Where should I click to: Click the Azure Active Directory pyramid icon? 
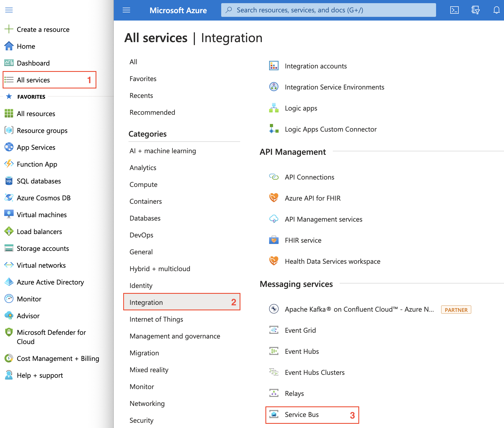point(9,282)
